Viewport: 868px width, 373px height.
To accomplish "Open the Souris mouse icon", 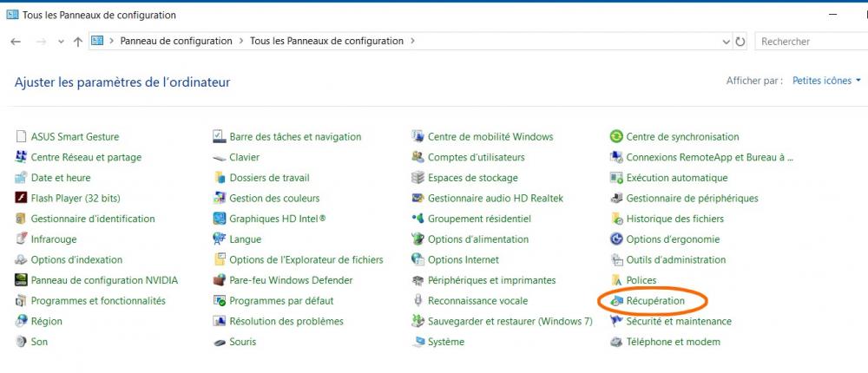I will [x=220, y=342].
